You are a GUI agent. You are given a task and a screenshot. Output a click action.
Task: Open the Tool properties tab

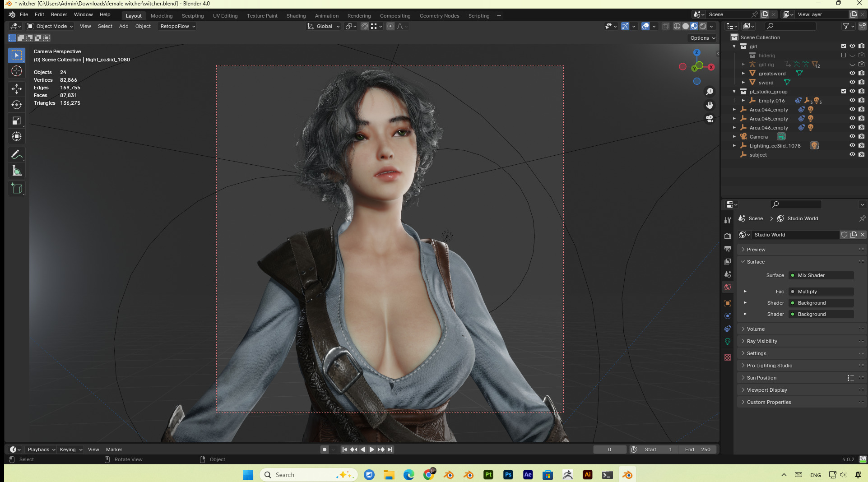(727, 220)
